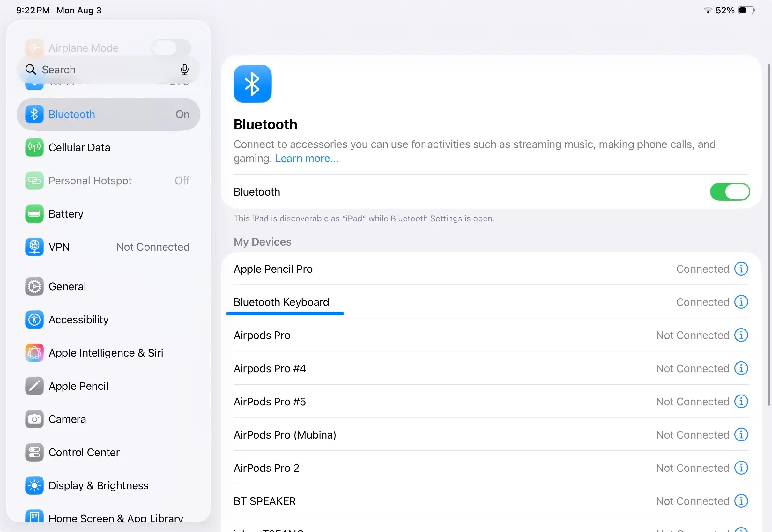772x532 pixels.
Task: Tap the VPN Not Connected status
Action: tap(153, 247)
